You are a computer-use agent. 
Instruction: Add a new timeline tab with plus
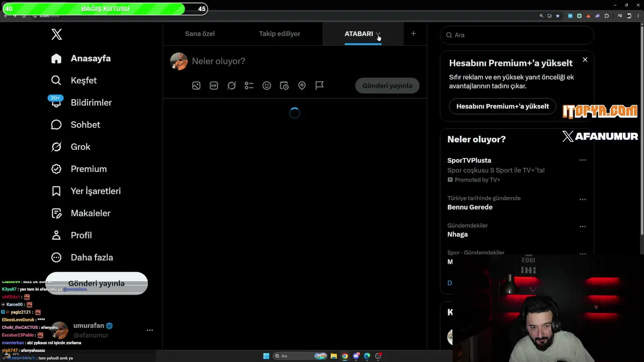(x=414, y=34)
